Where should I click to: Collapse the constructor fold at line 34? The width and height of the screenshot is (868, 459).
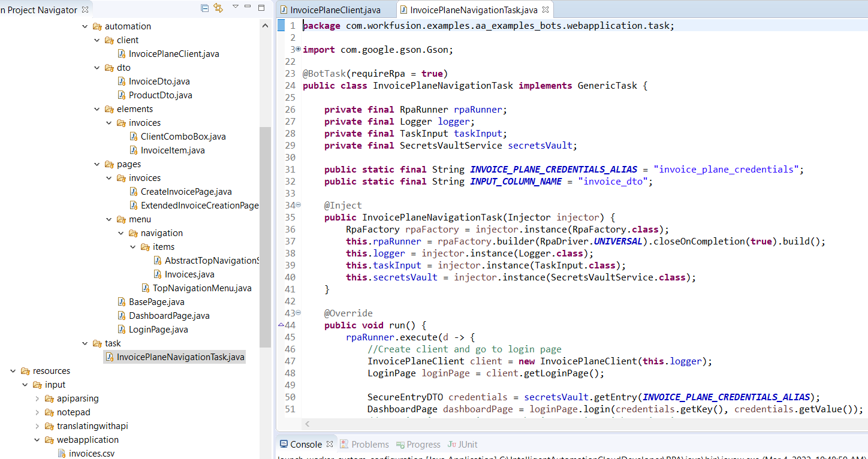coord(299,205)
